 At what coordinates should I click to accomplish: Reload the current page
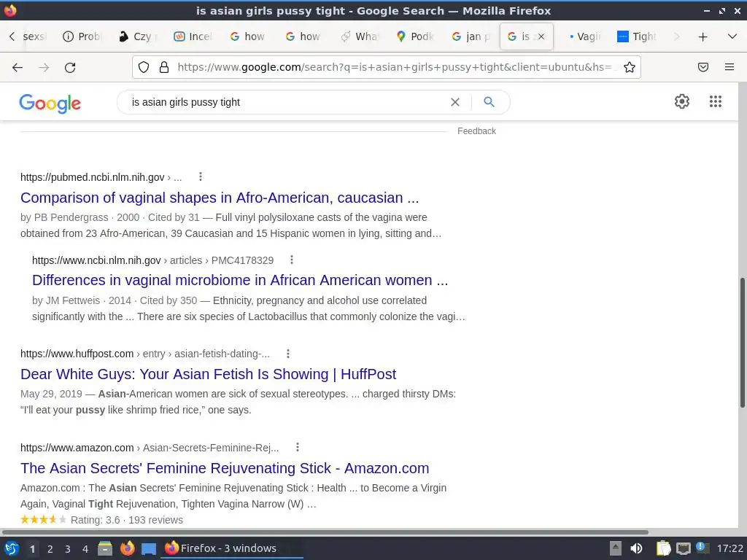pos(70,68)
